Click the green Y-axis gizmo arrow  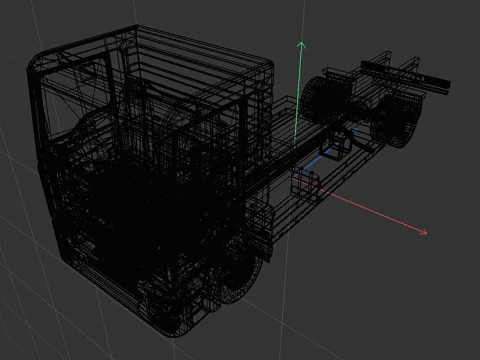click(298, 95)
